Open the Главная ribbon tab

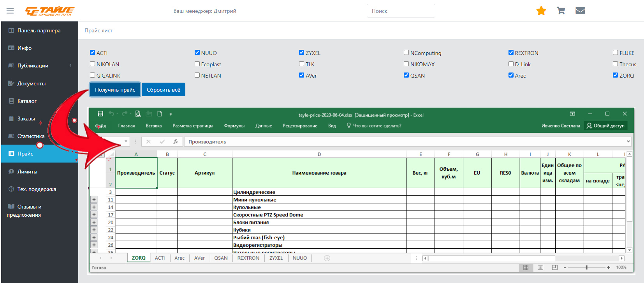127,126
